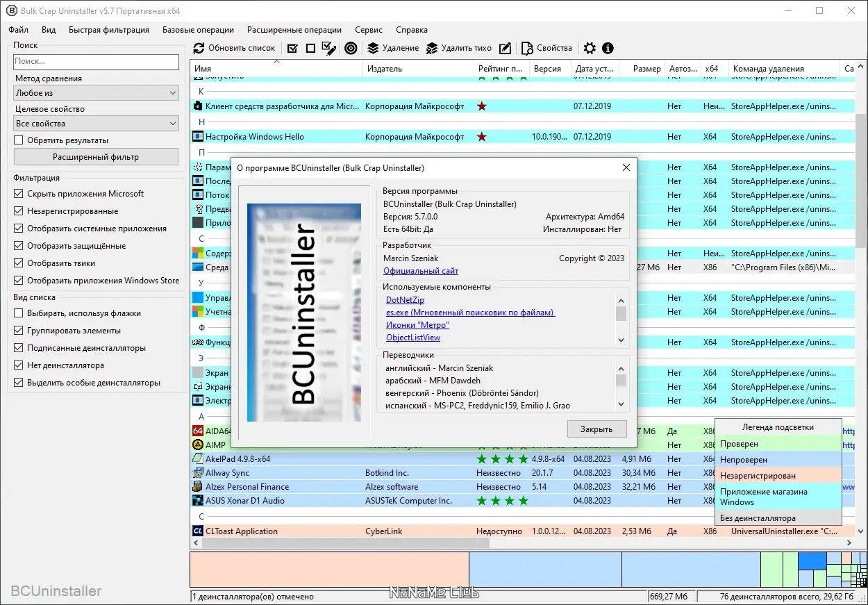
Task: Click the Удаление uninstall toolbar button
Action: point(393,48)
